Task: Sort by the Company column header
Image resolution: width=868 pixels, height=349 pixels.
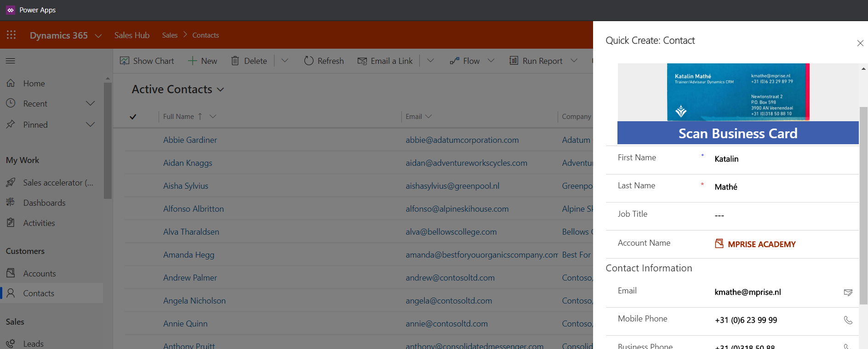Action: click(577, 117)
